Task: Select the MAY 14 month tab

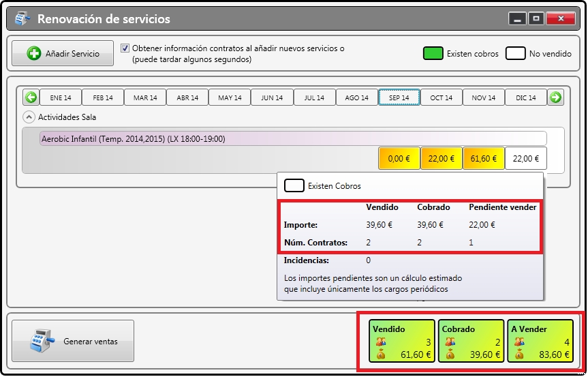Action: [230, 97]
